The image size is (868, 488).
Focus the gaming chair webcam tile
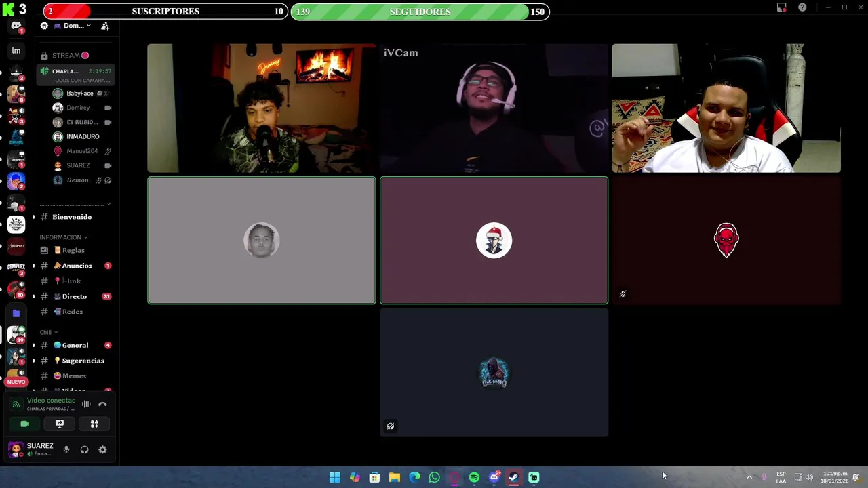point(726,108)
